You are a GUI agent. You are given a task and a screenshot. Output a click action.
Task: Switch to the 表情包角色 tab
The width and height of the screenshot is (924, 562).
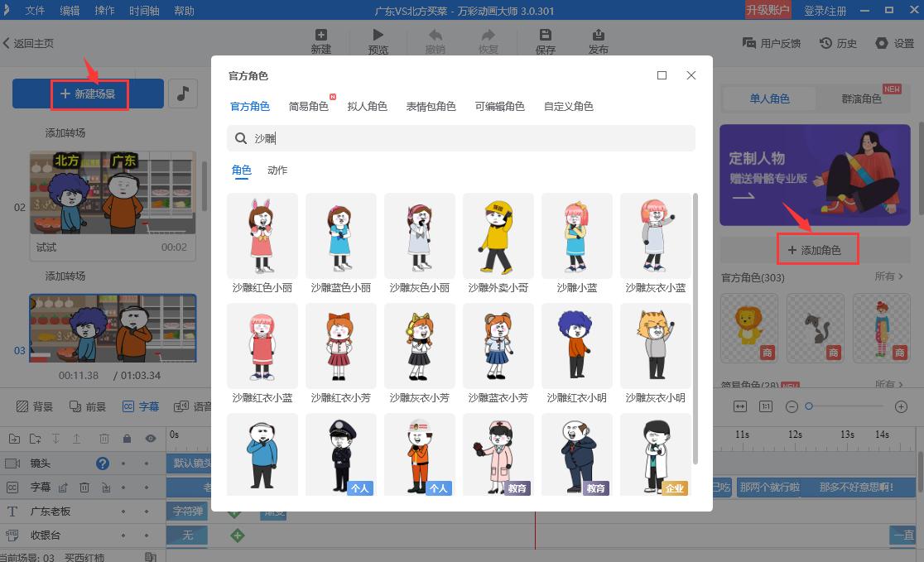[x=431, y=106]
